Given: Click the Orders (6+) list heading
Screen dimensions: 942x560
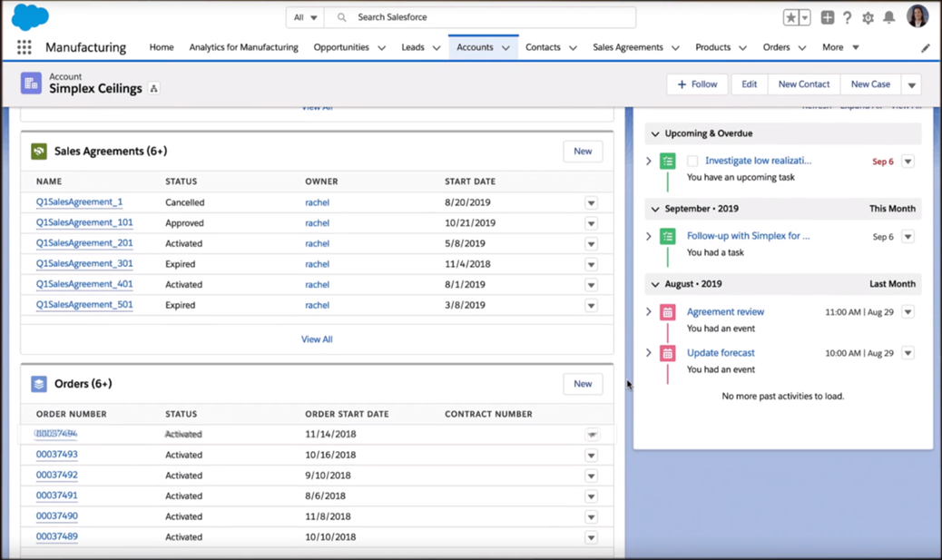Looking at the screenshot, I should [83, 384].
